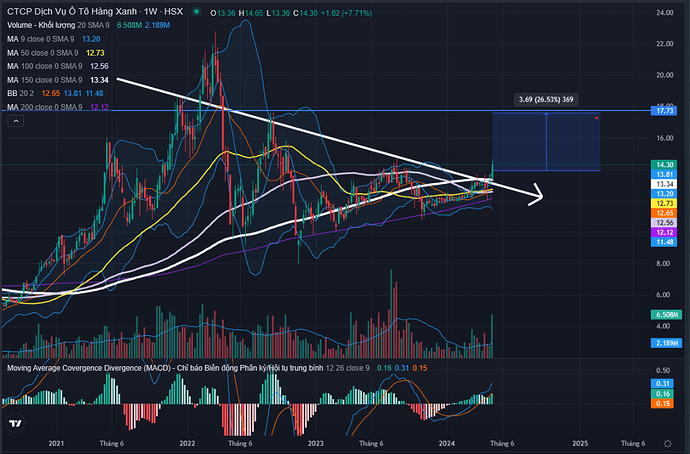Click the 24.00 price scale value

[664, 12]
